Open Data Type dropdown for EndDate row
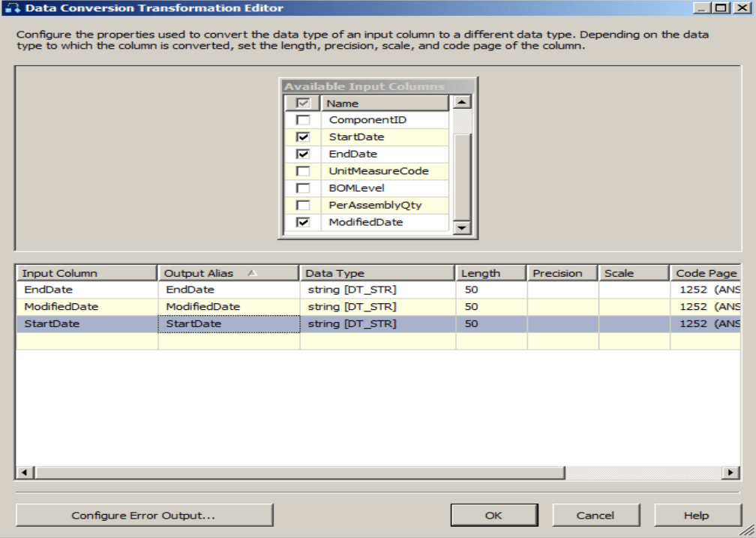The height and width of the screenshot is (538, 756). (376, 290)
